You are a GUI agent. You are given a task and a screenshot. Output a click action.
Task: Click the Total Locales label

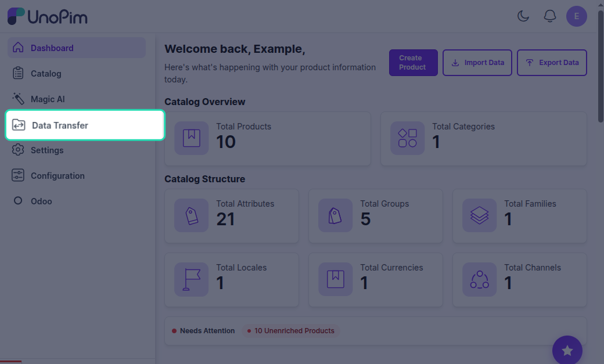pos(241,267)
